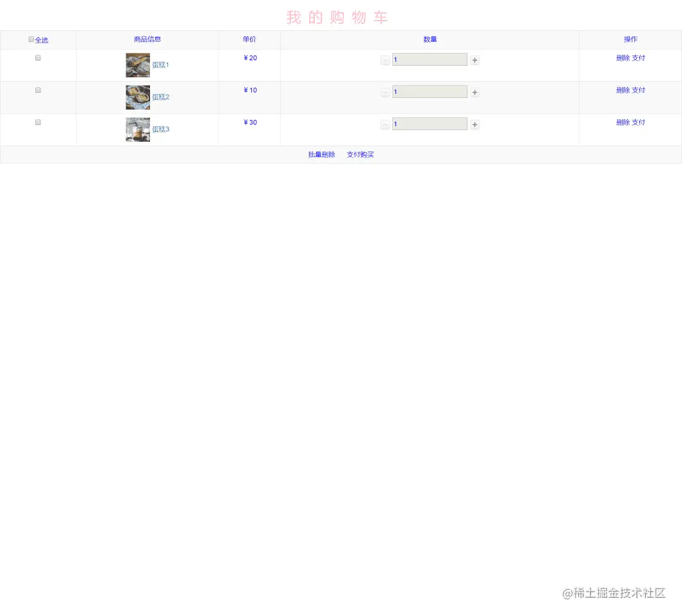This screenshot has height=616, width=682.
Task: Check the box for 蛋糕1 row
Action: pyautogui.click(x=38, y=58)
